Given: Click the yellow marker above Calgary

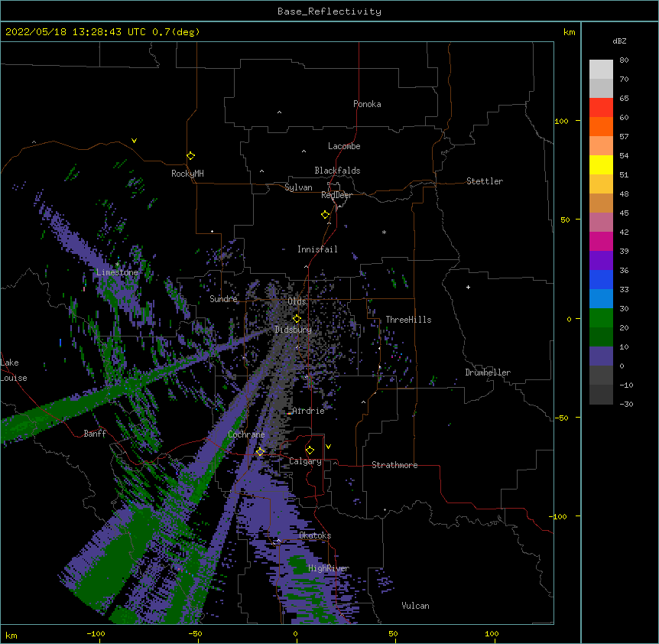Looking at the screenshot, I should click(310, 450).
